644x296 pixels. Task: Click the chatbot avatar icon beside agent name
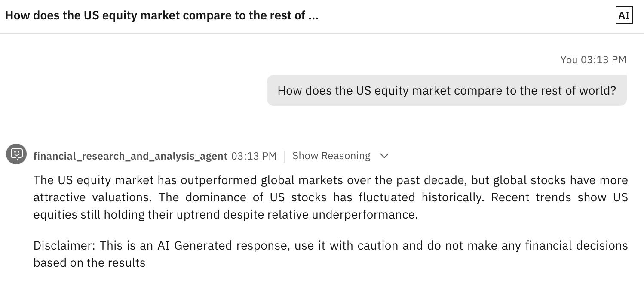tap(16, 154)
